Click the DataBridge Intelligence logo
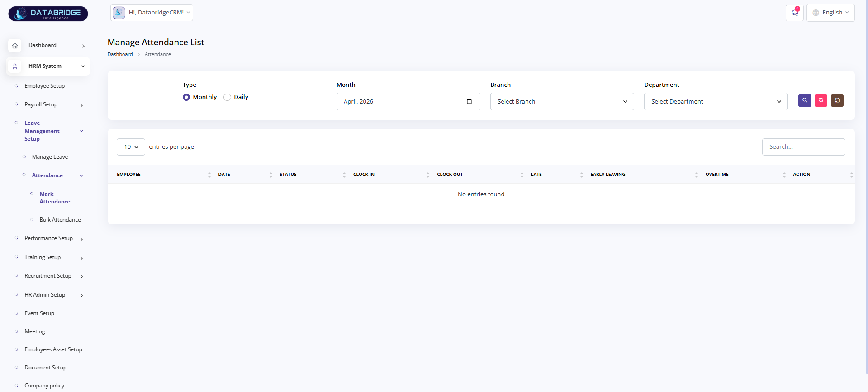 pyautogui.click(x=48, y=14)
